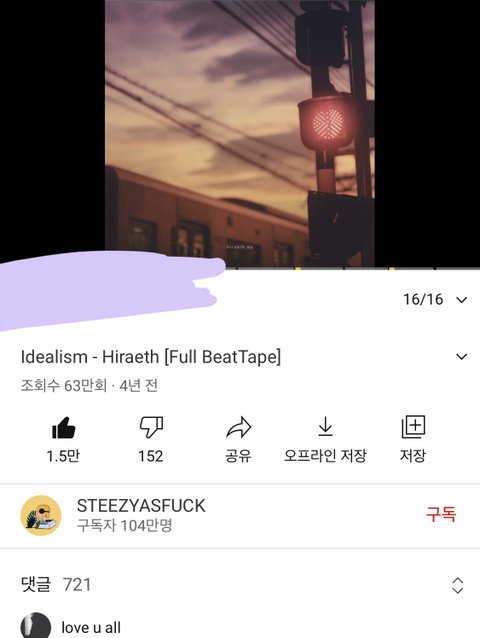Tap the thumbs up like icon

63,428
